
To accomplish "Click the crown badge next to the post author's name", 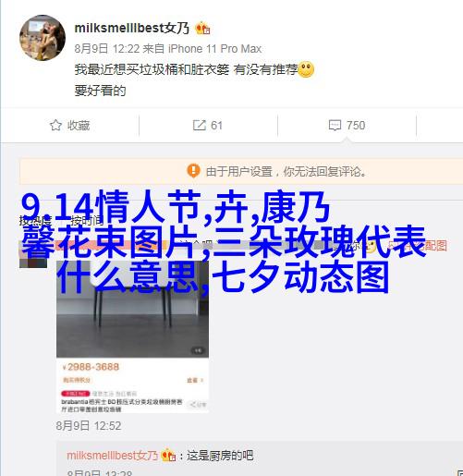I will pos(202,29).
